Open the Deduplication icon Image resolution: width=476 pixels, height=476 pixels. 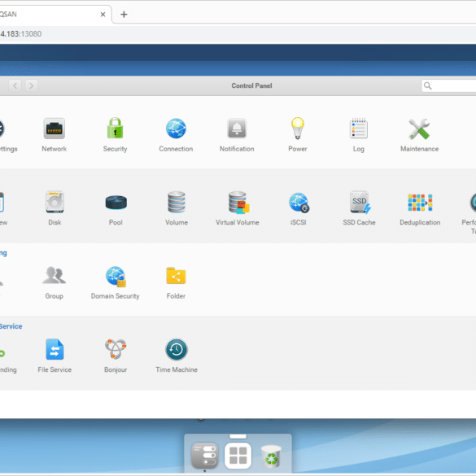[x=420, y=203]
